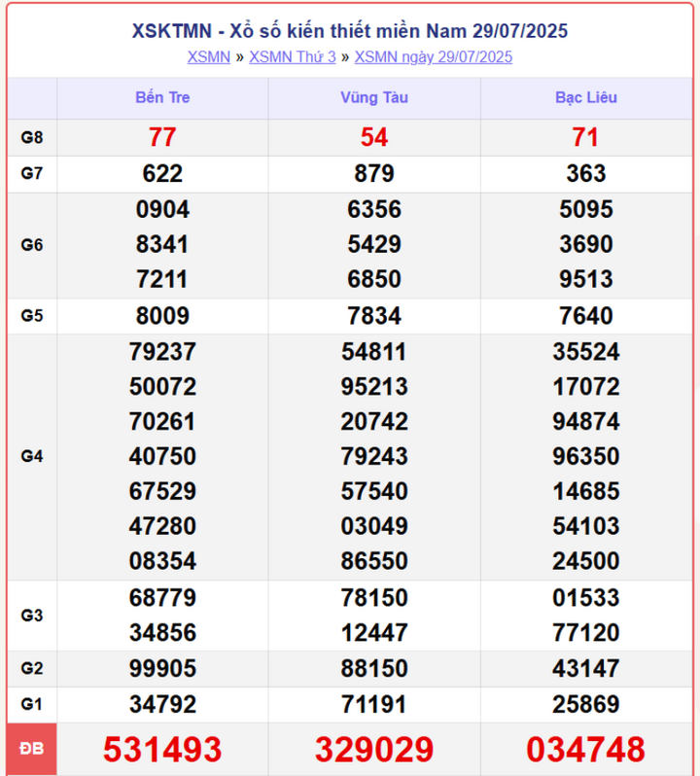
Task: Click Bạc Liêu G8 number 71
Action: tap(585, 137)
